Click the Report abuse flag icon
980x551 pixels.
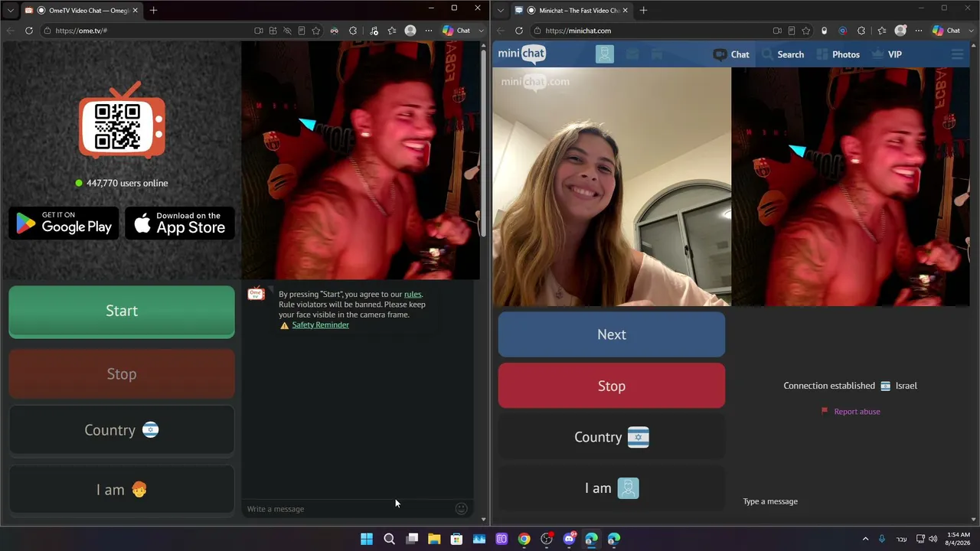point(825,411)
